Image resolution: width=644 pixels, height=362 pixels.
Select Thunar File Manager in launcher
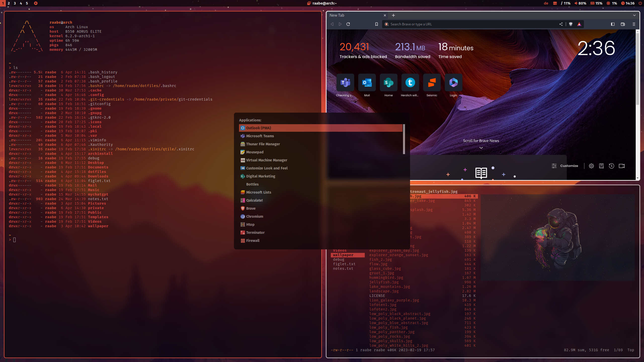coord(263,144)
